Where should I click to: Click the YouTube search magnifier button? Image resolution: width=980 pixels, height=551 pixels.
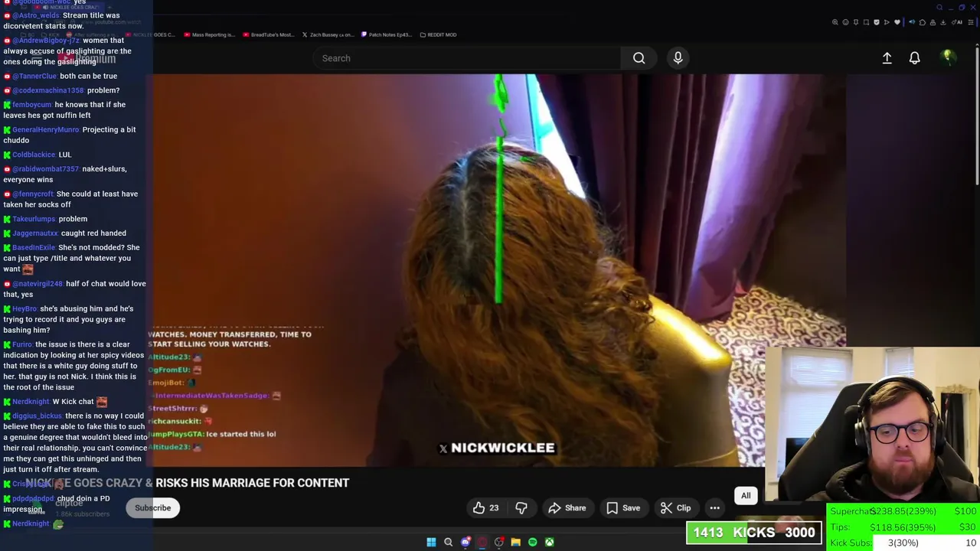tap(639, 58)
